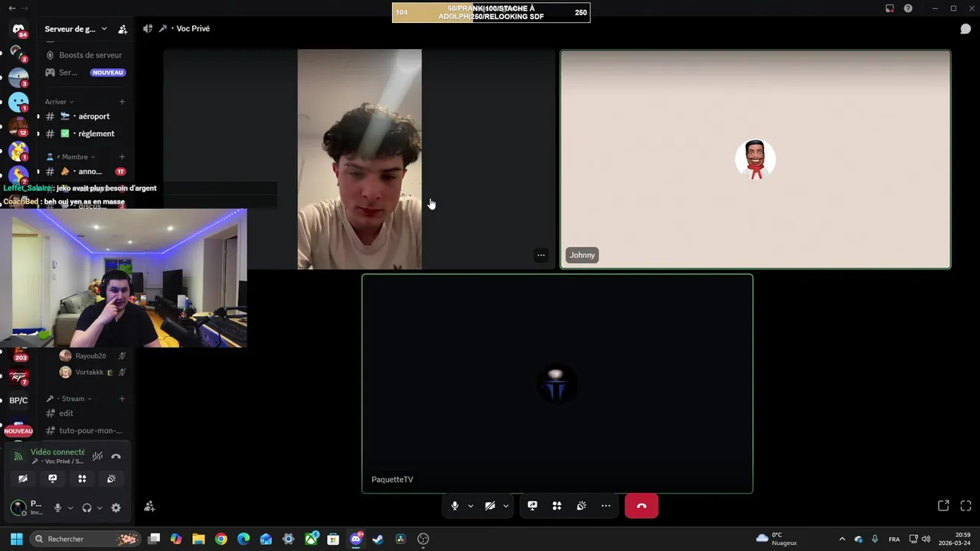Open Google Chrome from the taskbar

(x=221, y=539)
